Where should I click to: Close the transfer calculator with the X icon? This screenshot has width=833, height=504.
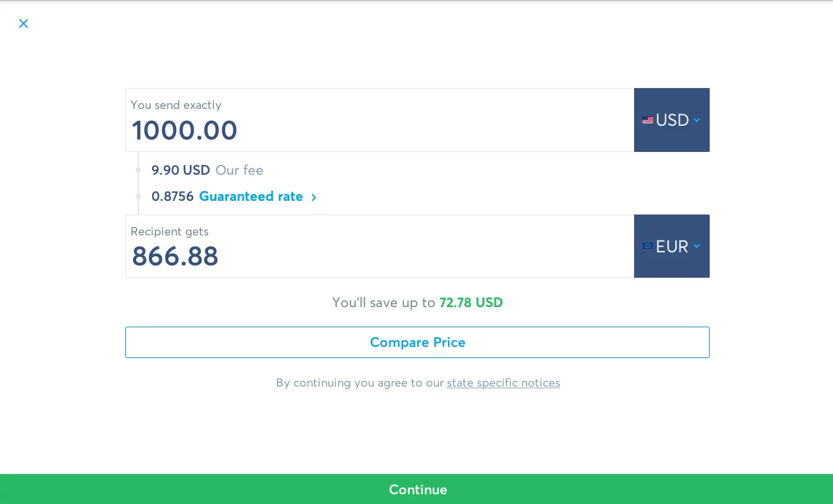(23, 23)
